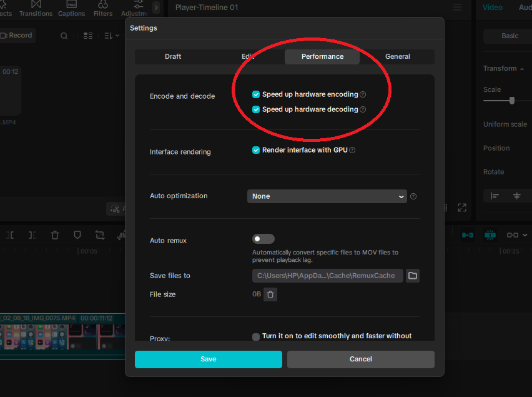Click the media search icon
This screenshot has height=397, width=532.
[64, 36]
